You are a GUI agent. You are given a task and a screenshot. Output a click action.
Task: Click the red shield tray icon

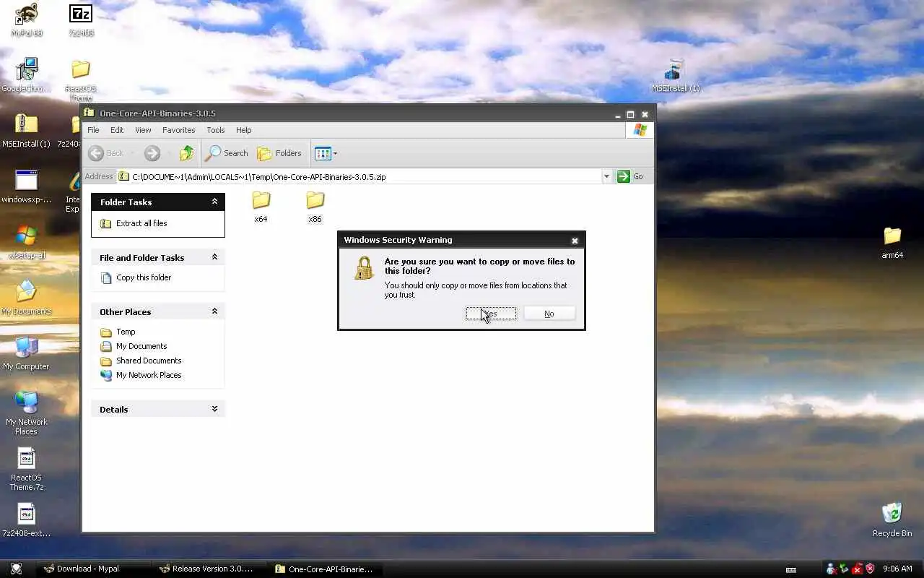pyautogui.click(x=870, y=569)
